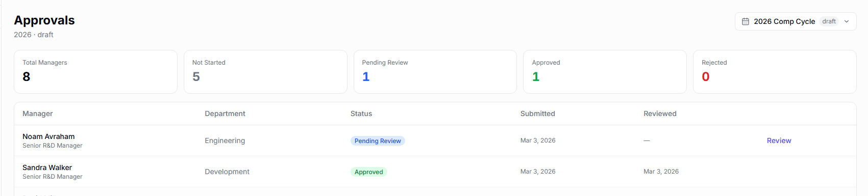Click Senior R&D Manager title under Sandra Walker
Viewport: 868px width, 196px height.
tap(53, 177)
